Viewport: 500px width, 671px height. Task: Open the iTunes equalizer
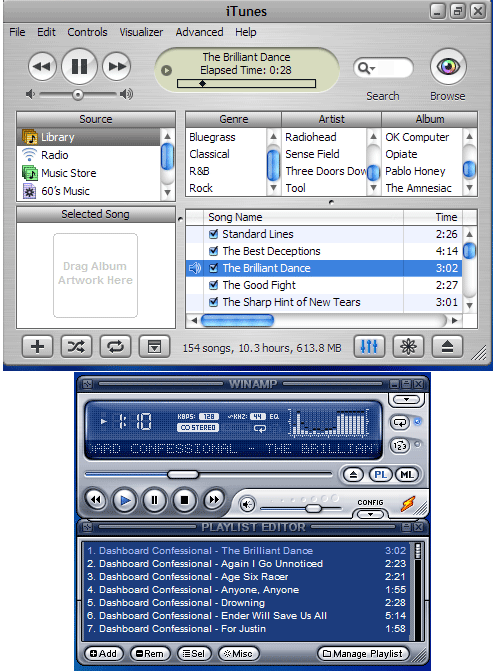369,347
